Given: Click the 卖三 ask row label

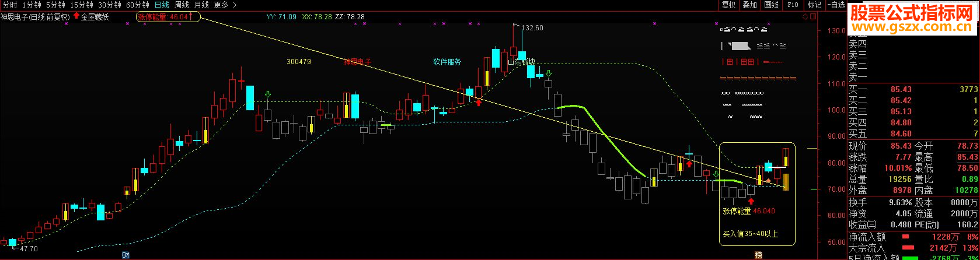Looking at the screenshot, I should [x=857, y=55].
